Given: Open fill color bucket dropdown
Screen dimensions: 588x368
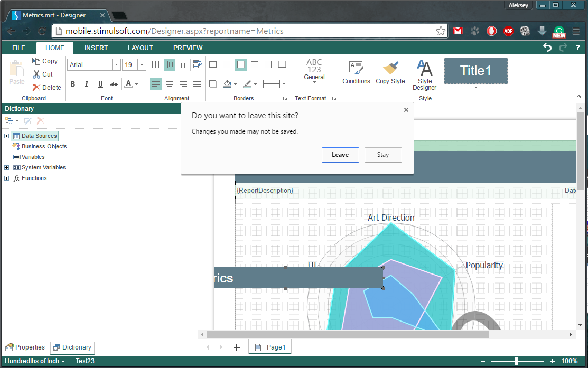Looking at the screenshot, I should (x=235, y=84).
